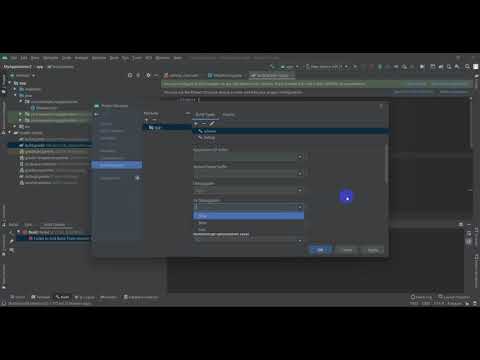Choose the highlighted option in dropdown list
This screenshot has height=360, width=480.
(x=248, y=216)
